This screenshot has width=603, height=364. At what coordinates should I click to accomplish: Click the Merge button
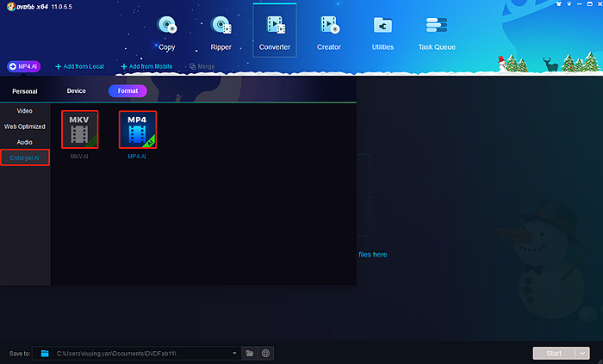pyautogui.click(x=202, y=66)
